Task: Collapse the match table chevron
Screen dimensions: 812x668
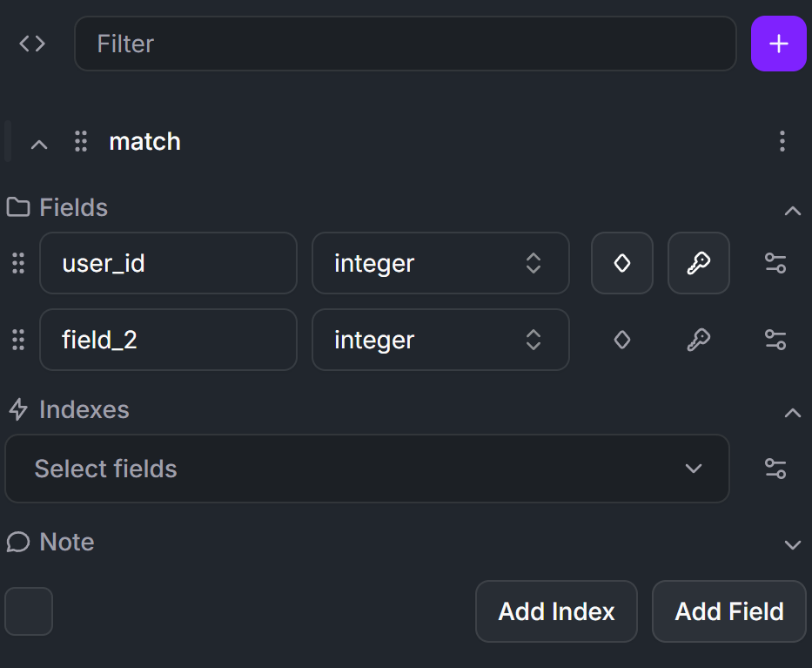Action: click(39, 144)
